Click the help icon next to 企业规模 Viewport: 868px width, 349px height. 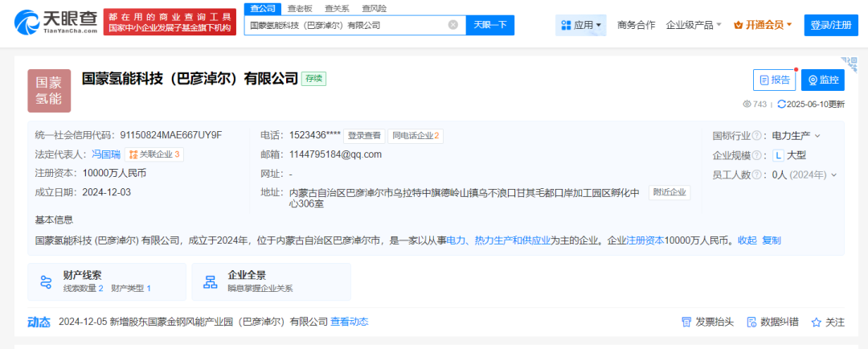757,156
